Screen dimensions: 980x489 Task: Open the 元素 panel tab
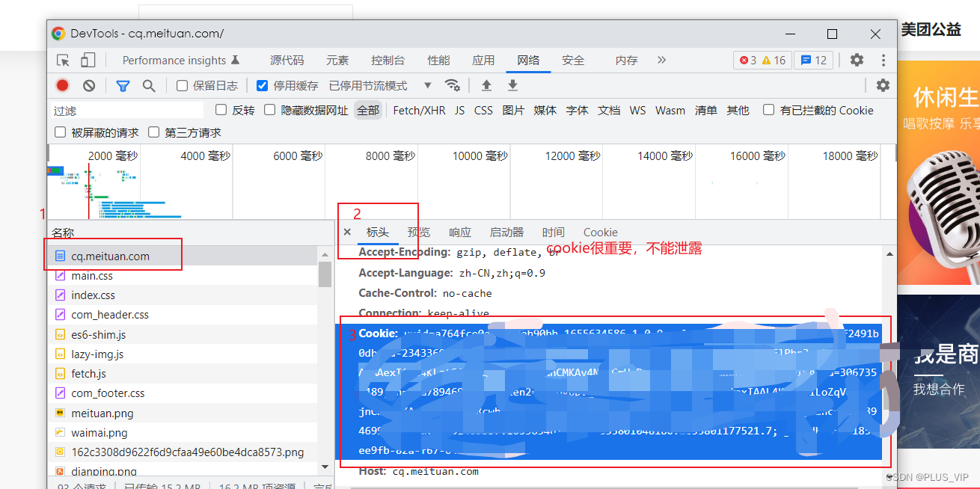click(337, 61)
